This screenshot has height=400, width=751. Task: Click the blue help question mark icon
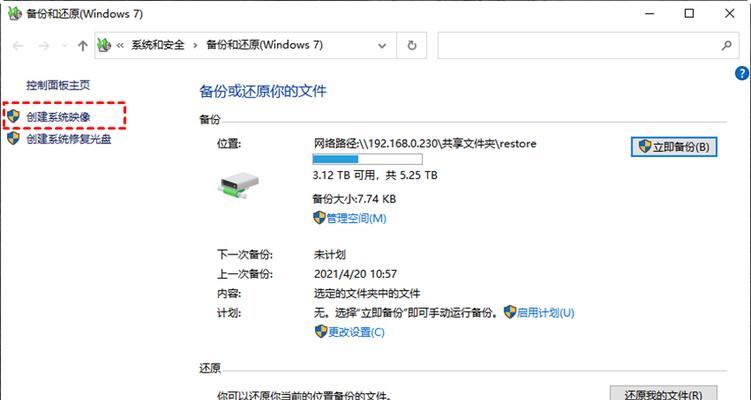pyautogui.click(x=742, y=73)
